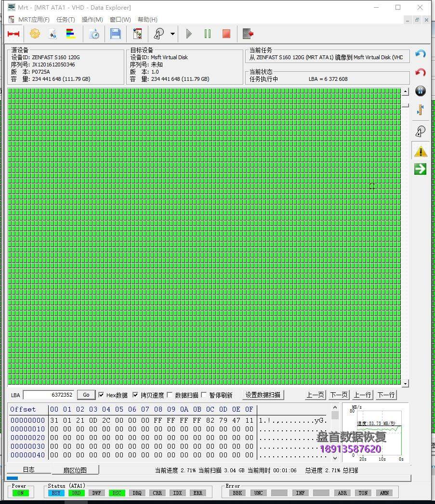This screenshot has width=435, height=504.
Task: Click the DSC status indicator
Action: (x=117, y=493)
